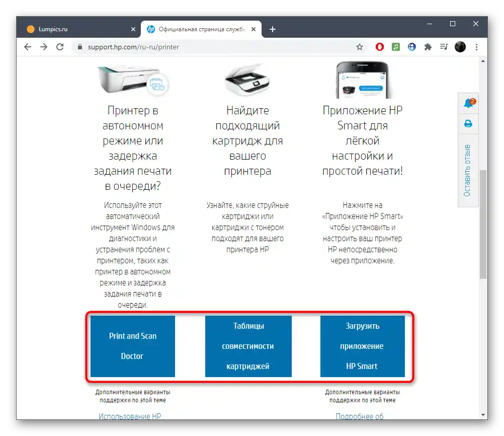Image resolution: width=504 pixels, height=436 pixels.
Task: View site security via the lock icon
Action: coord(80,47)
